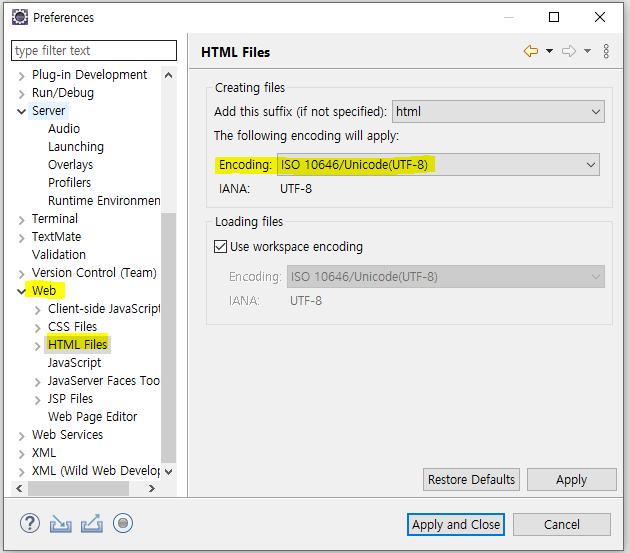The width and height of the screenshot is (630, 553).
Task: Expand the JSP Files node
Action: (x=37, y=399)
